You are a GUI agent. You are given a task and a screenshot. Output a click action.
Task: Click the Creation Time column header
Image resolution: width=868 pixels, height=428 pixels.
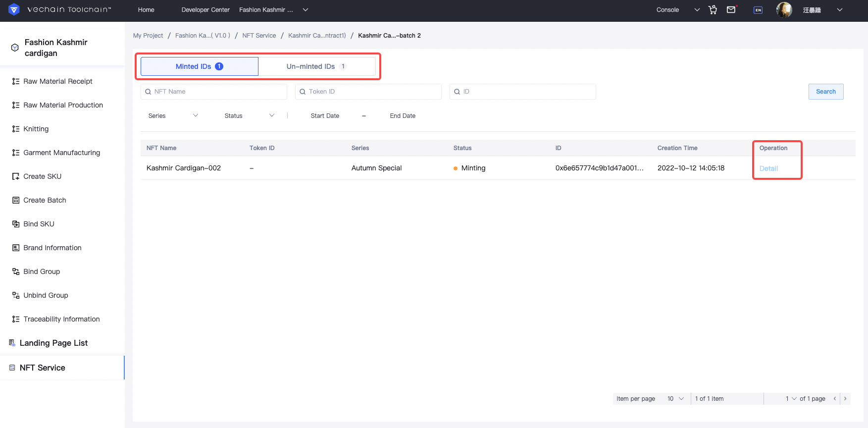click(x=677, y=148)
